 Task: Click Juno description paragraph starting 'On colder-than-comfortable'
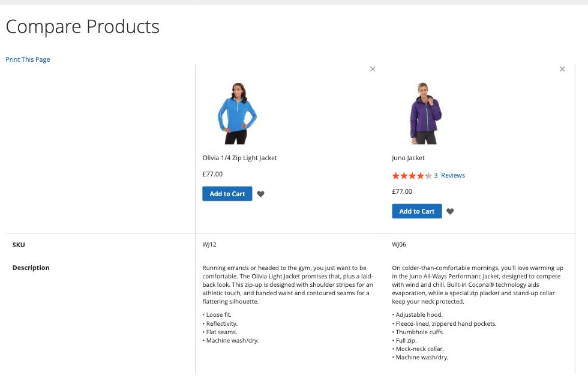[x=478, y=284]
